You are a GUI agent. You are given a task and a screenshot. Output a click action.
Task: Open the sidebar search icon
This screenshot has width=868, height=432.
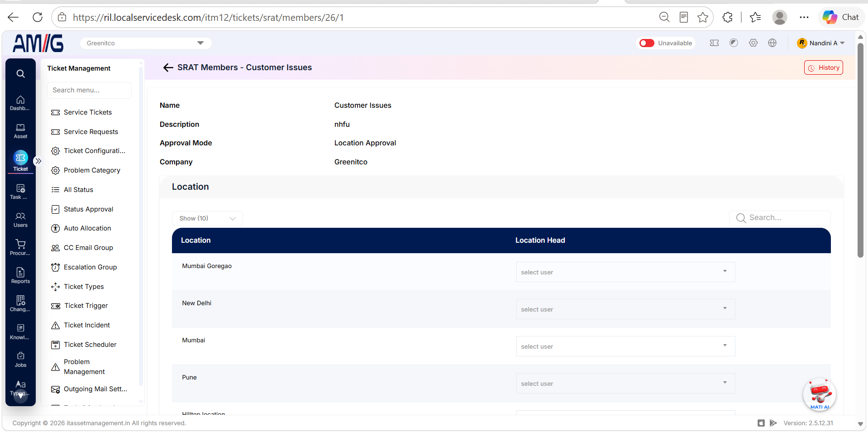point(20,74)
